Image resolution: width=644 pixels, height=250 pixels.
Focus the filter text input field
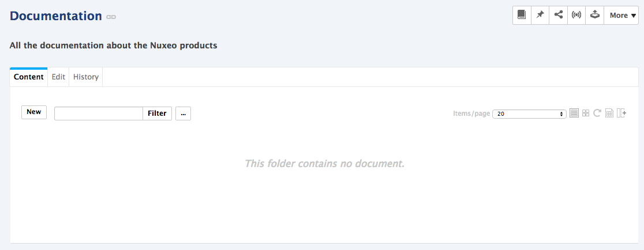99,113
